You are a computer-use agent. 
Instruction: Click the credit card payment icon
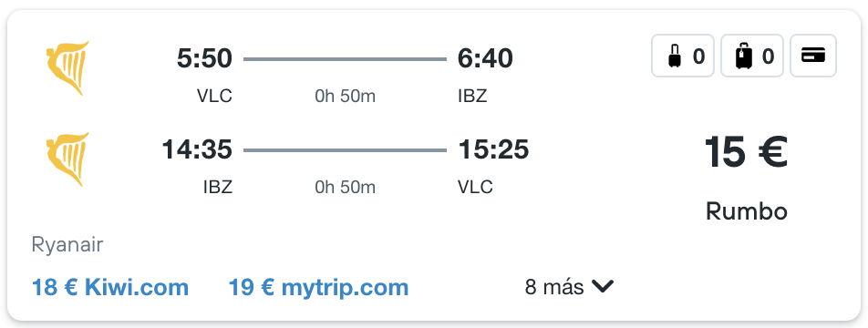[813, 56]
